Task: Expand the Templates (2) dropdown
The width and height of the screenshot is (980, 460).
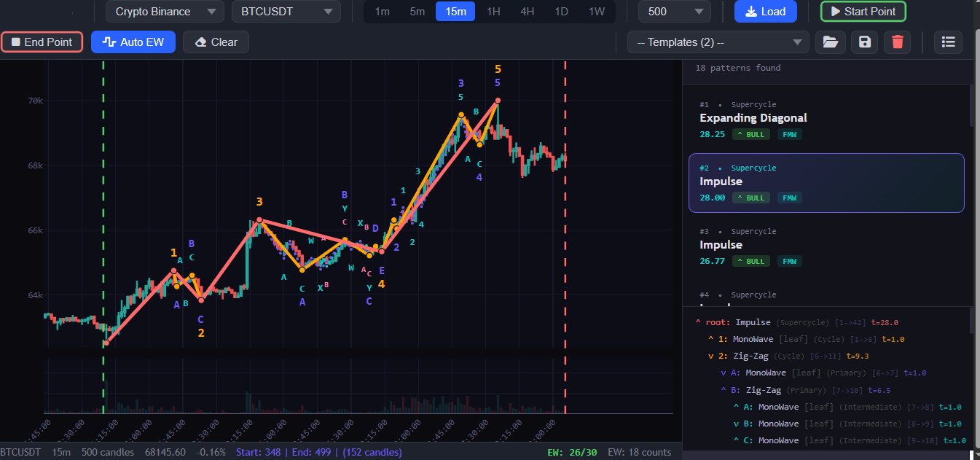Action: [718, 42]
